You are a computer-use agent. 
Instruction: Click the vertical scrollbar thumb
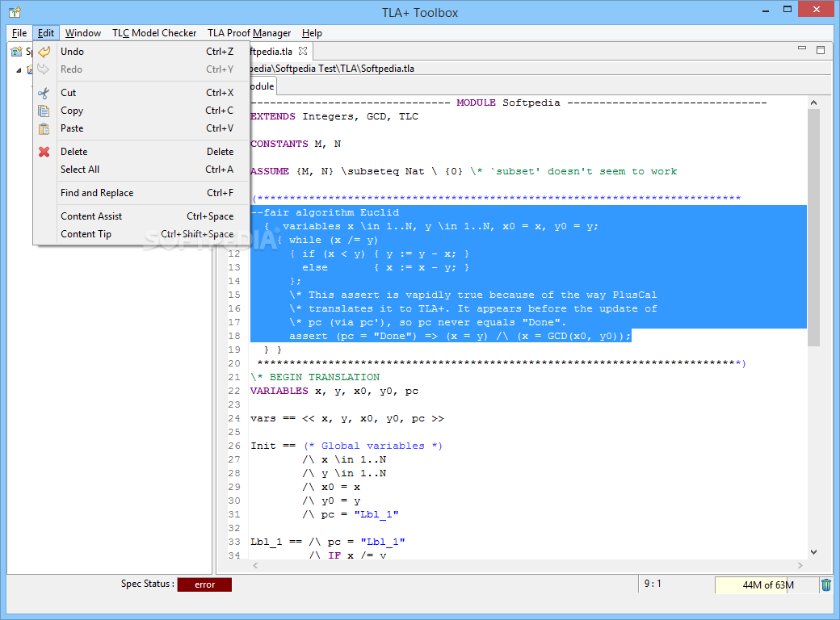813,228
